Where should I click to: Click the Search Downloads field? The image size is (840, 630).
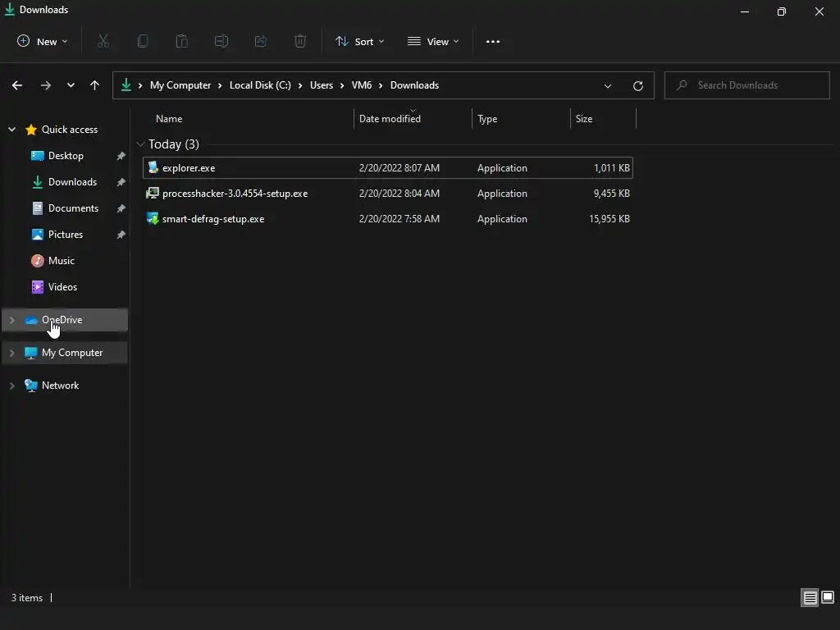click(x=746, y=85)
